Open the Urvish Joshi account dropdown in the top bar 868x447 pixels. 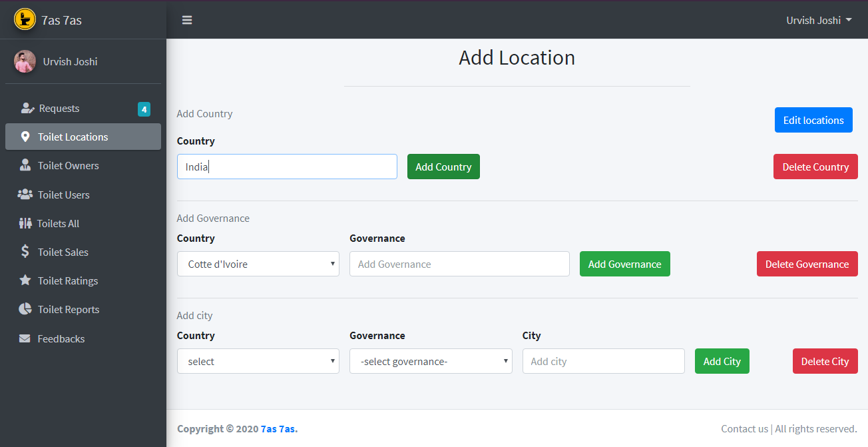[819, 20]
